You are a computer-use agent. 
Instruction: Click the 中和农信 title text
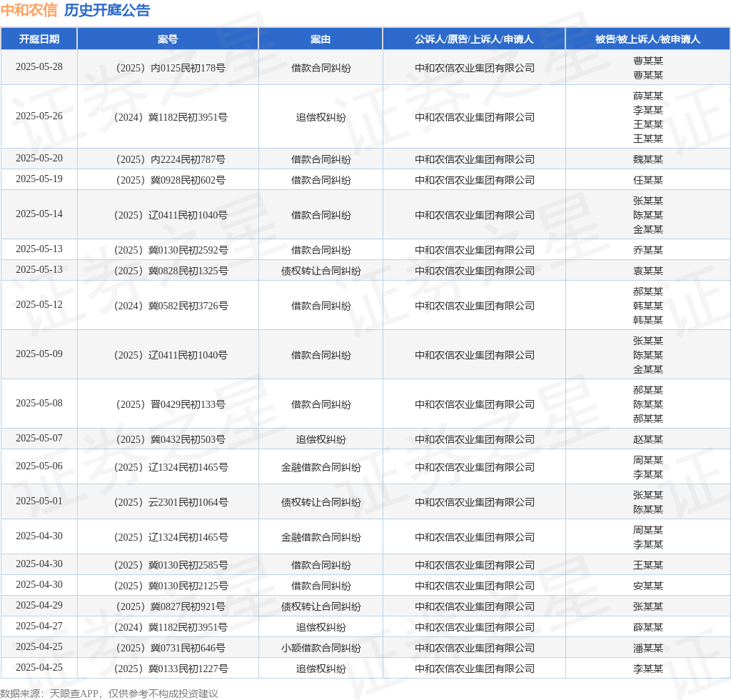[x=29, y=10]
